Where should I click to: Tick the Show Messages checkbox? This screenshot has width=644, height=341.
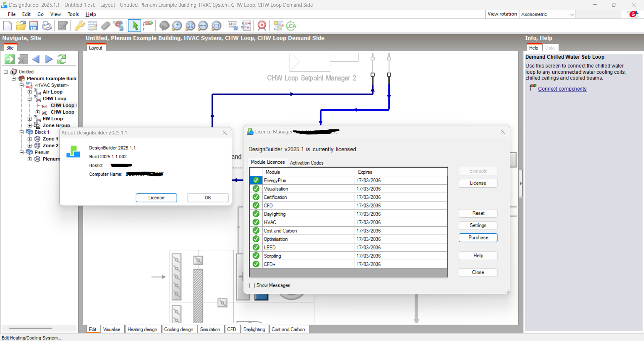tap(252, 286)
